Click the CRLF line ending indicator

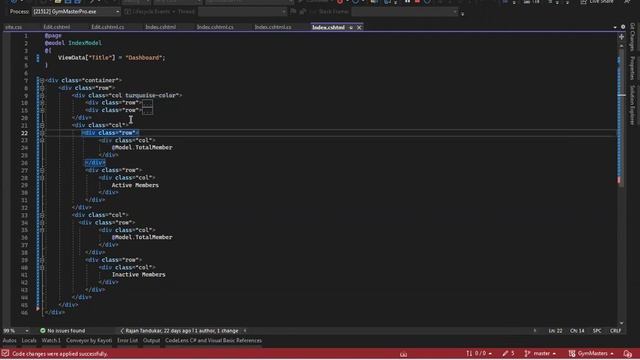click(x=615, y=331)
